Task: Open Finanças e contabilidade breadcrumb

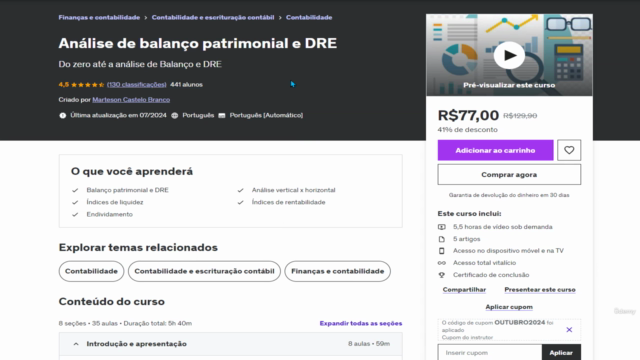Action: click(99, 18)
